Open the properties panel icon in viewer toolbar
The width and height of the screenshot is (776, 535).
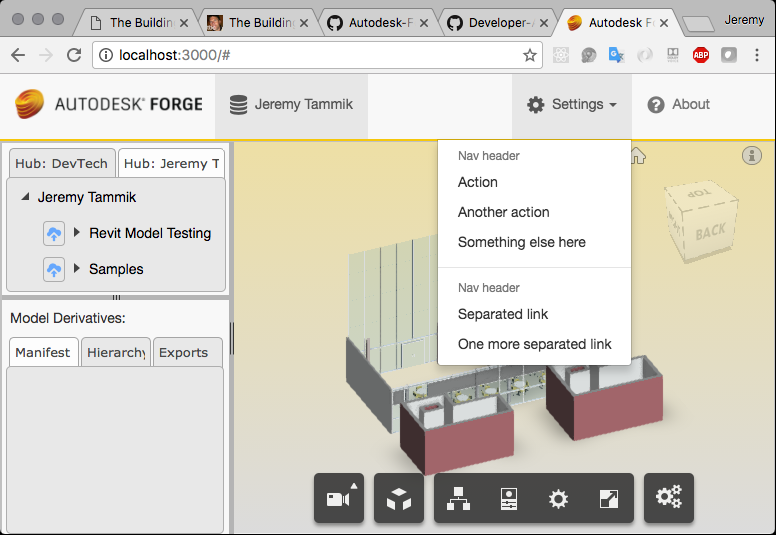[x=509, y=498]
